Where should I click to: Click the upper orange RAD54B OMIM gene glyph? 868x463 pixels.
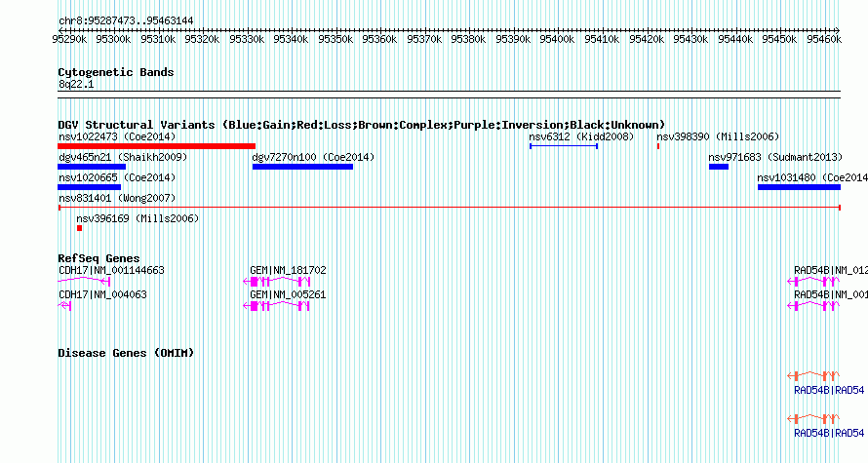point(813,376)
